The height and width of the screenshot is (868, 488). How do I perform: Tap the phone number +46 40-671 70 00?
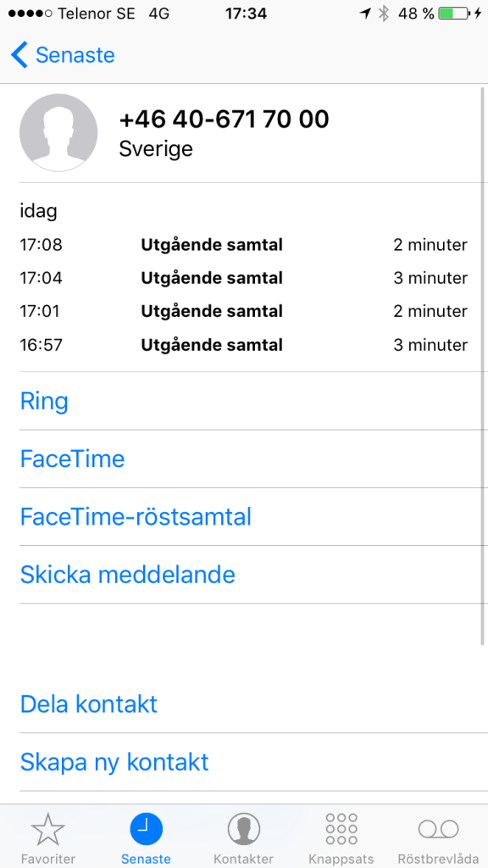point(224,119)
